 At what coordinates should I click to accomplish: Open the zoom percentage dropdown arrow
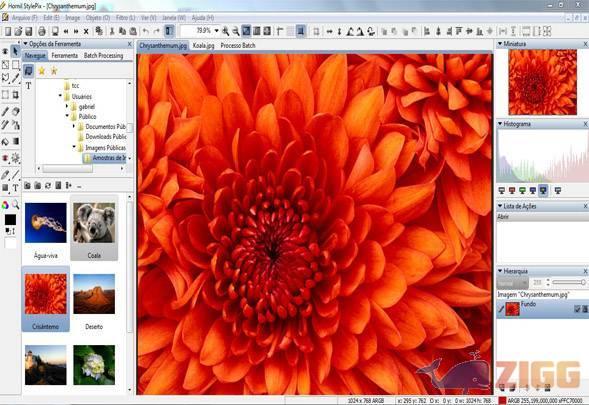pos(216,31)
